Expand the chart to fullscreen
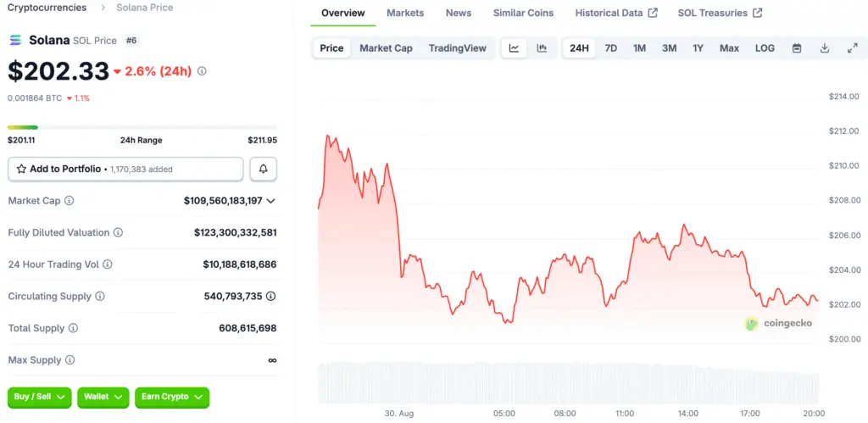Viewport: 868px width, 423px height. pyautogui.click(x=853, y=48)
